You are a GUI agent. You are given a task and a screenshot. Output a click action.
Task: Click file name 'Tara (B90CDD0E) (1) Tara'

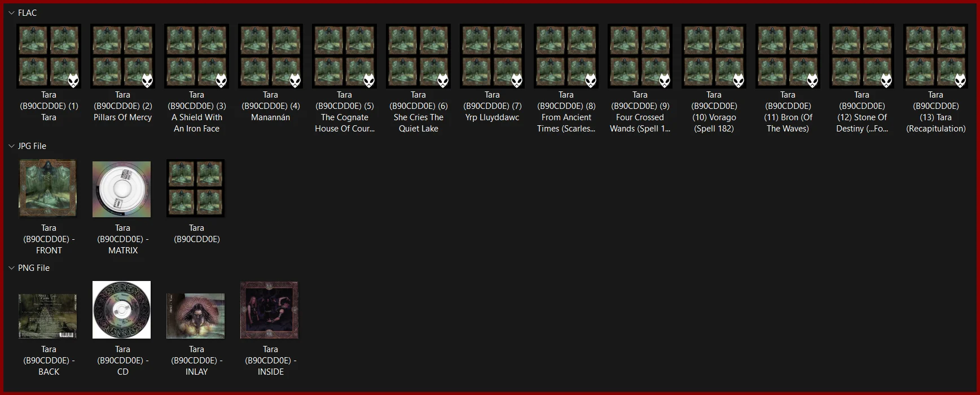point(49,106)
